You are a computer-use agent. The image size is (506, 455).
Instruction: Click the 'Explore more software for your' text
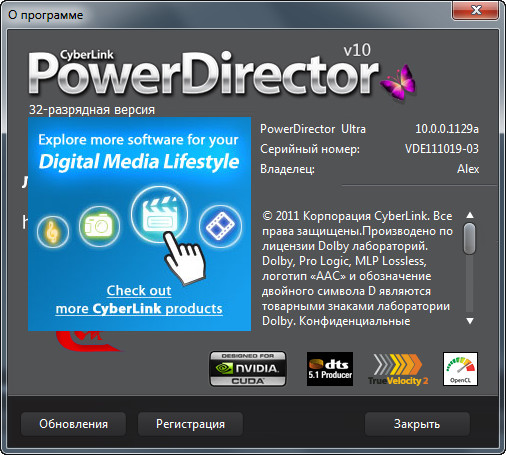click(x=138, y=140)
